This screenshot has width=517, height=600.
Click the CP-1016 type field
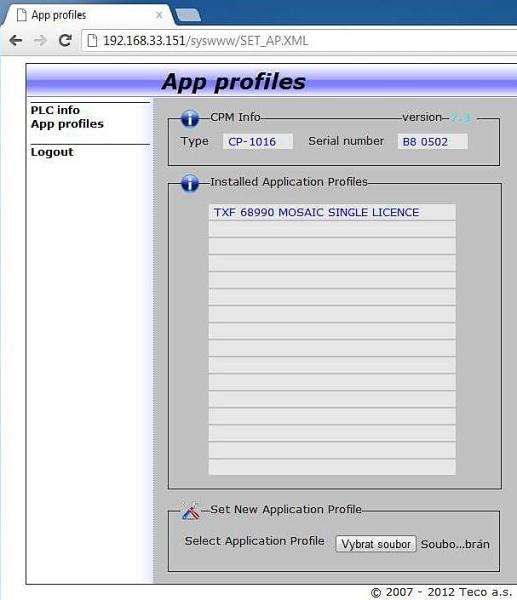click(x=258, y=142)
